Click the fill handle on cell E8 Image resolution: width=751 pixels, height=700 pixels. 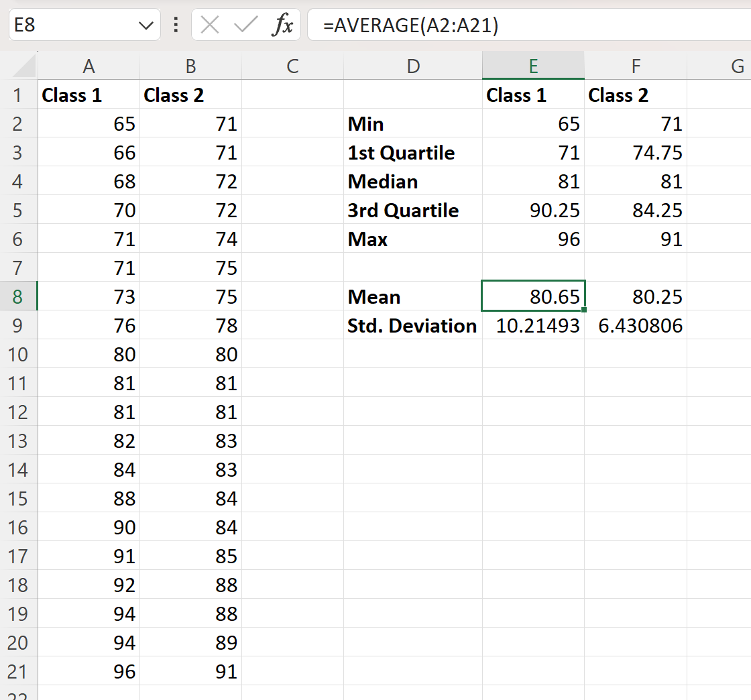click(585, 310)
